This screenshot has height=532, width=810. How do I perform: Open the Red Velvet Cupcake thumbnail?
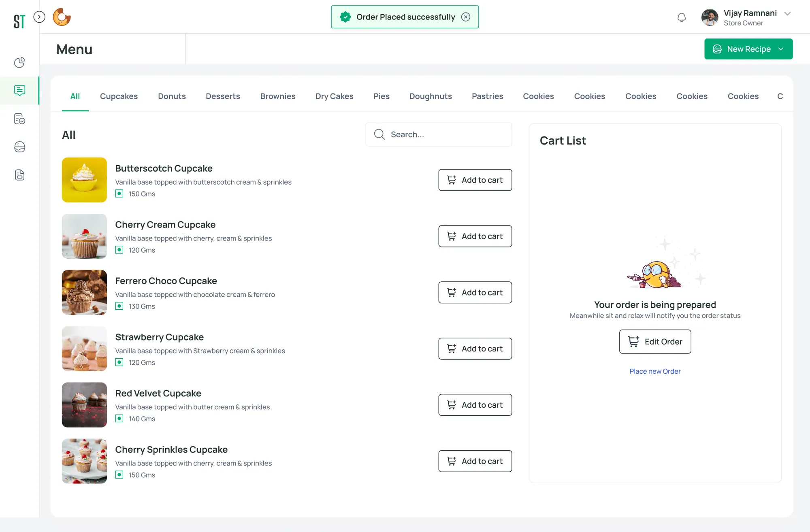(84, 405)
